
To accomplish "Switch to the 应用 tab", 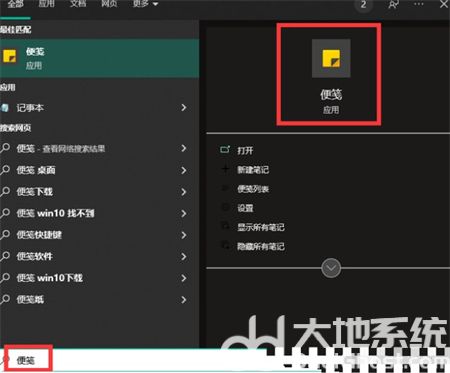I will pyautogui.click(x=46, y=4).
